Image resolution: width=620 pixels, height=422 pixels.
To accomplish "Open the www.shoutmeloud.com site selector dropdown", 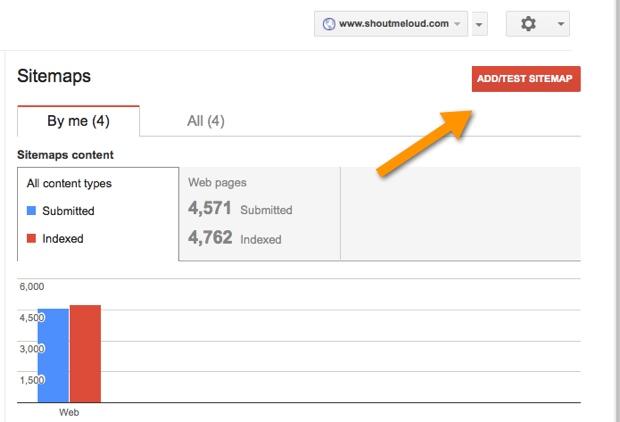I will tap(391, 24).
